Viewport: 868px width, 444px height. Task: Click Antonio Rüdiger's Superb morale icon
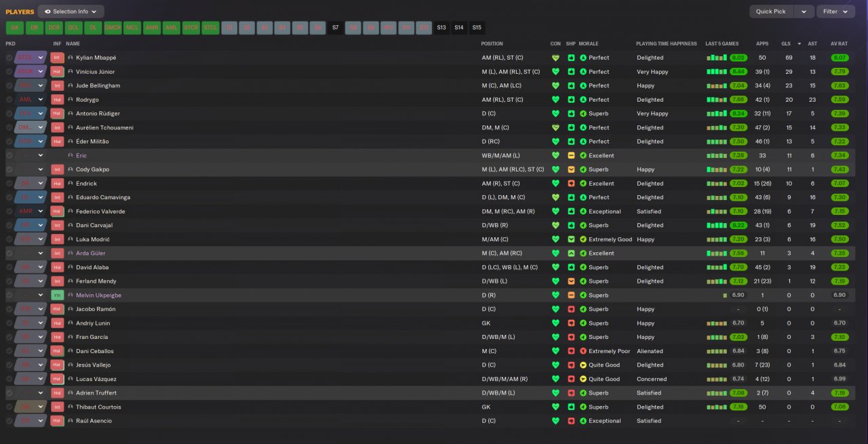[x=583, y=114]
